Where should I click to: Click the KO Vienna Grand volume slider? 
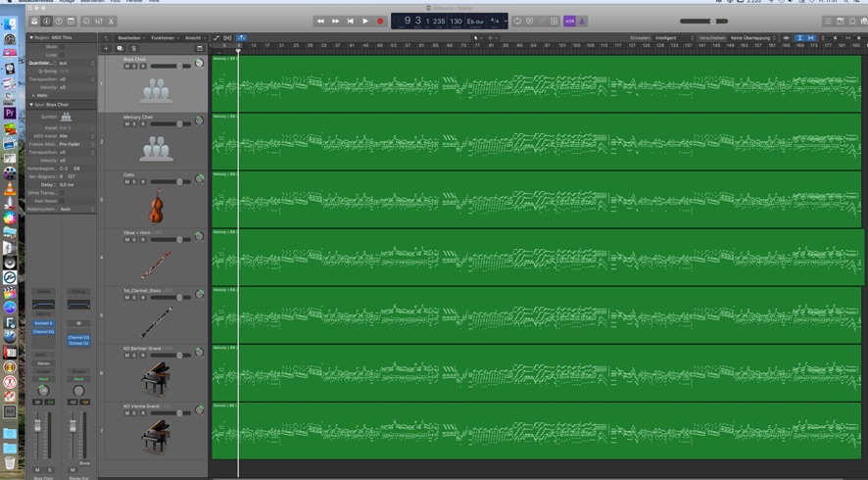[x=170, y=413]
